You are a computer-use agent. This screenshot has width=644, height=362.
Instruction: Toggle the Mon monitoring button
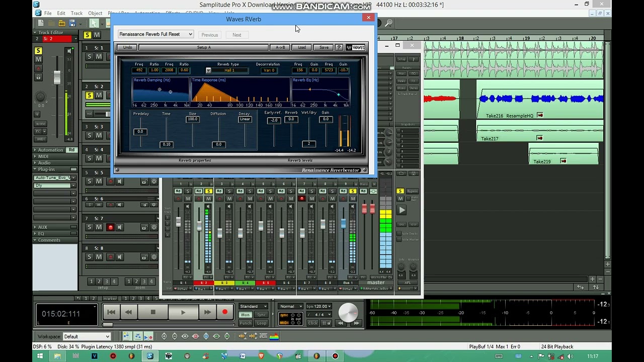click(x=245, y=315)
